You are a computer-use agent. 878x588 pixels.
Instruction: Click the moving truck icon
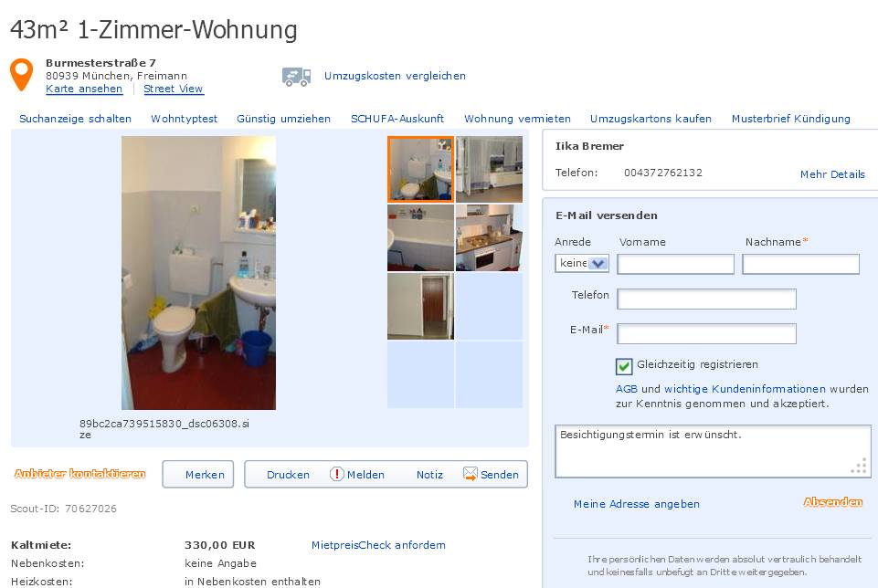click(296, 77)
